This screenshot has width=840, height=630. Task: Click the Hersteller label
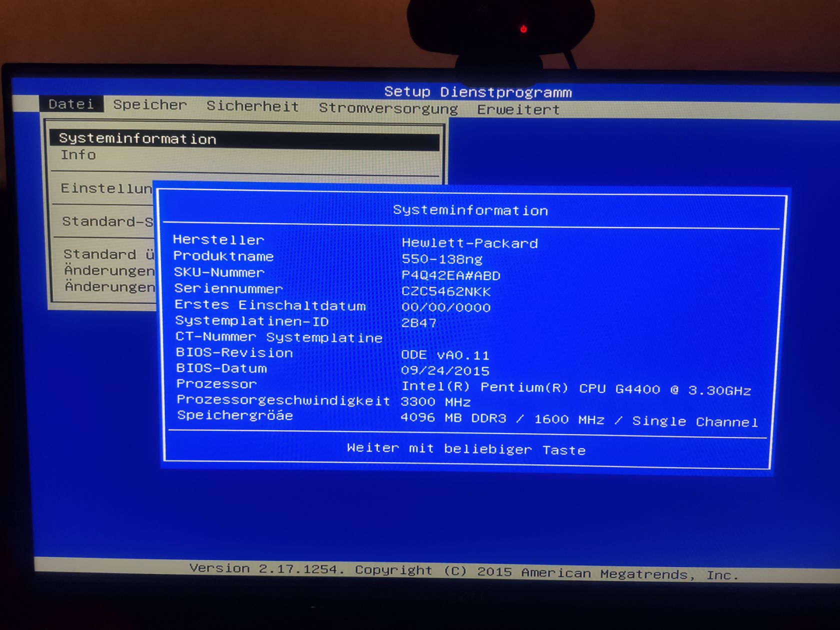218,240
